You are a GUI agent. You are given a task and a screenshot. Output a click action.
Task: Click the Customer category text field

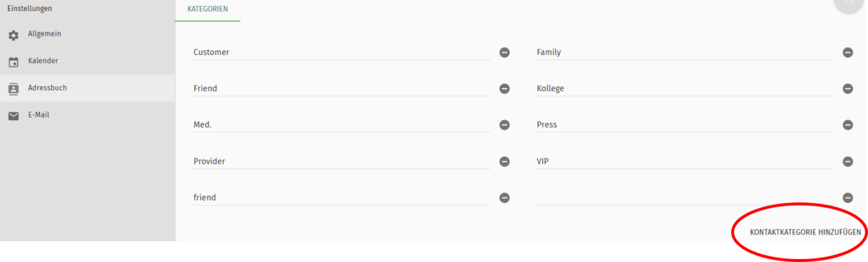pyautogui.click(x=341, y=52)
